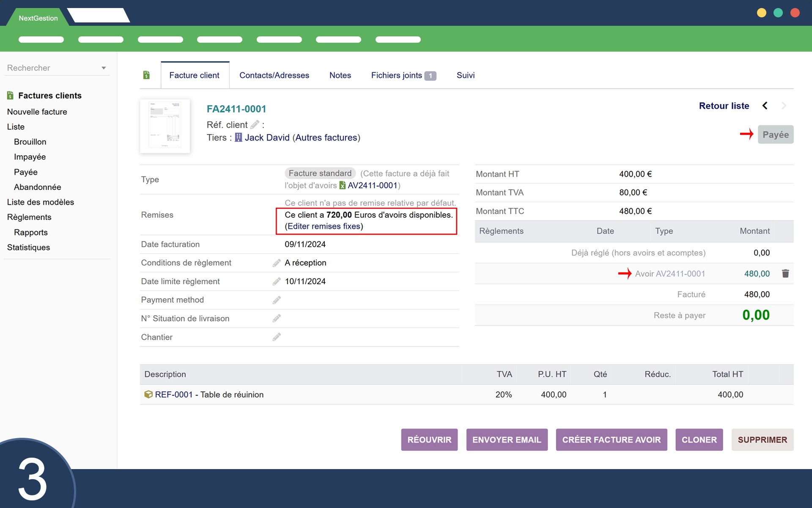This screenshot has height=508, width=812.
Task: Edit Conditions de règlement with pencil icon
Action: 277,263
